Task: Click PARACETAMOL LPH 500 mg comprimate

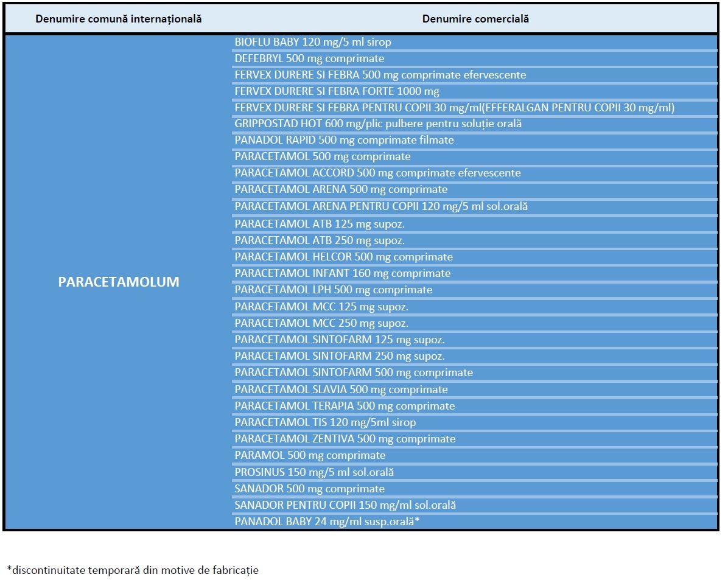Action: (475, 290)
